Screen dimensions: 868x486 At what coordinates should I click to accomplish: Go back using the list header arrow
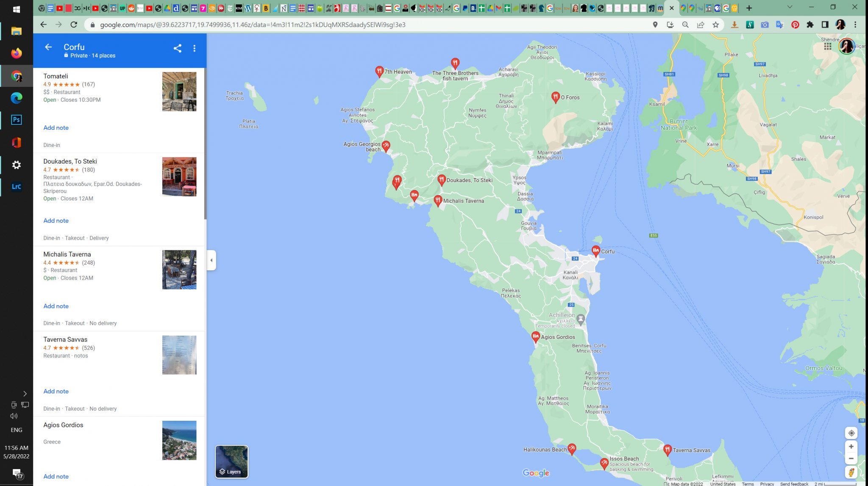point(48,47)
